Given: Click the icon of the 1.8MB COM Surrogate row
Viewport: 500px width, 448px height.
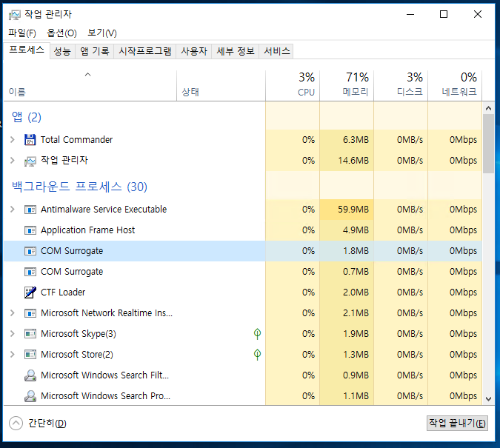Looking at the screenshot, I should click(x=30, y=251).
